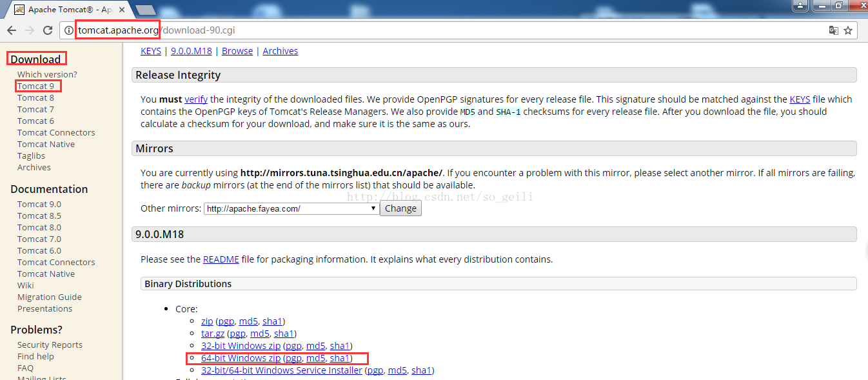
Task: Download 32-bit/64-bit Windows Service Installer
Action: 282,370
